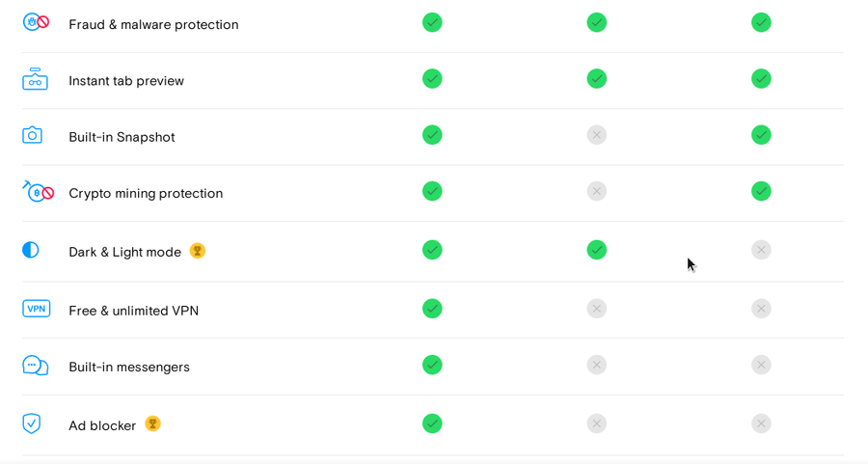Click the Crypto mining protection icon
The width and height of the screenshot is (868, 464).
(x=38, y=192)
